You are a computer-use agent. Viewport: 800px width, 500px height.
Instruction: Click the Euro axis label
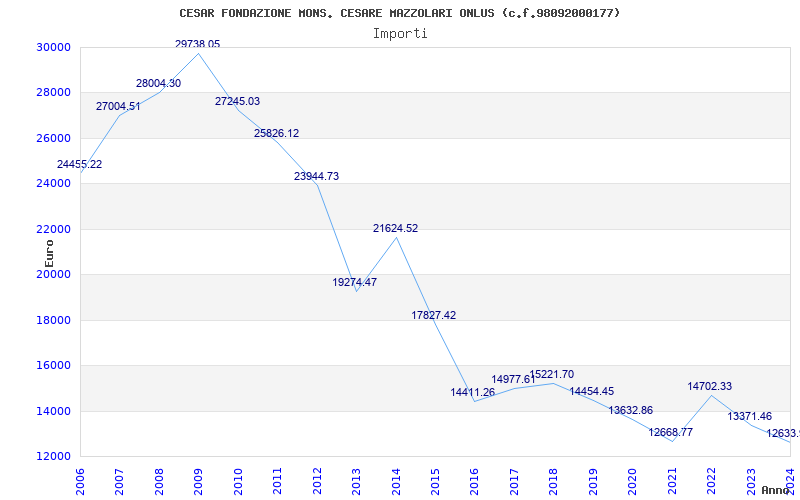(x=49, y=253)
